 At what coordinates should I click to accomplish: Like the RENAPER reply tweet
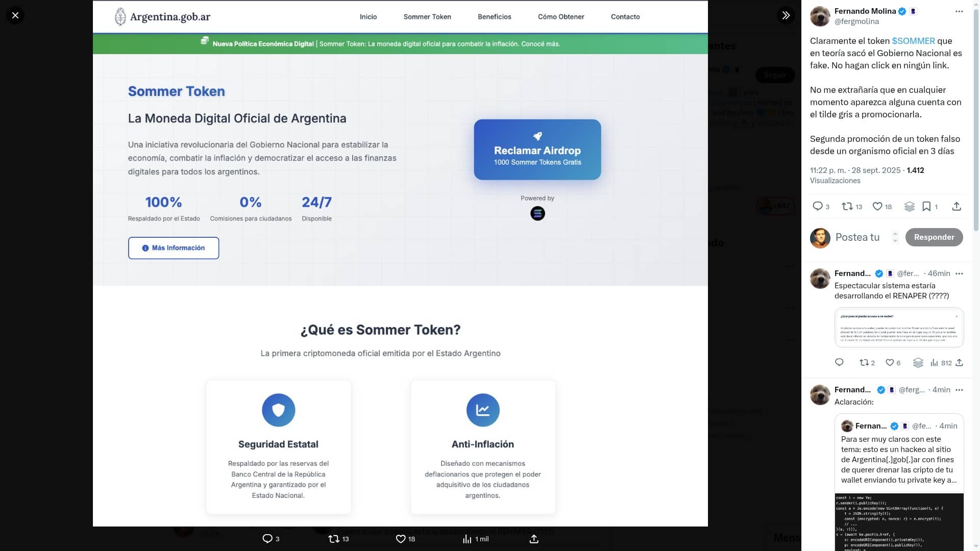coord(890,363)
